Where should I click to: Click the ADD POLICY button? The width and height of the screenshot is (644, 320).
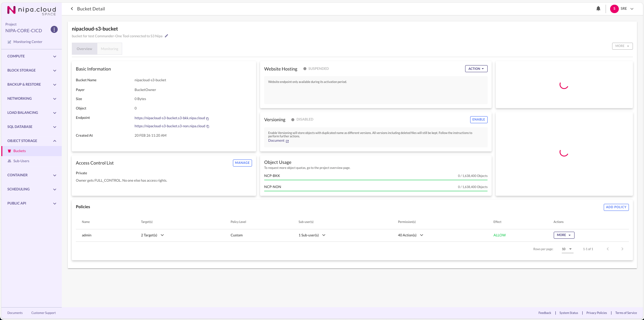pyautogui.click(x=616, y=207)
